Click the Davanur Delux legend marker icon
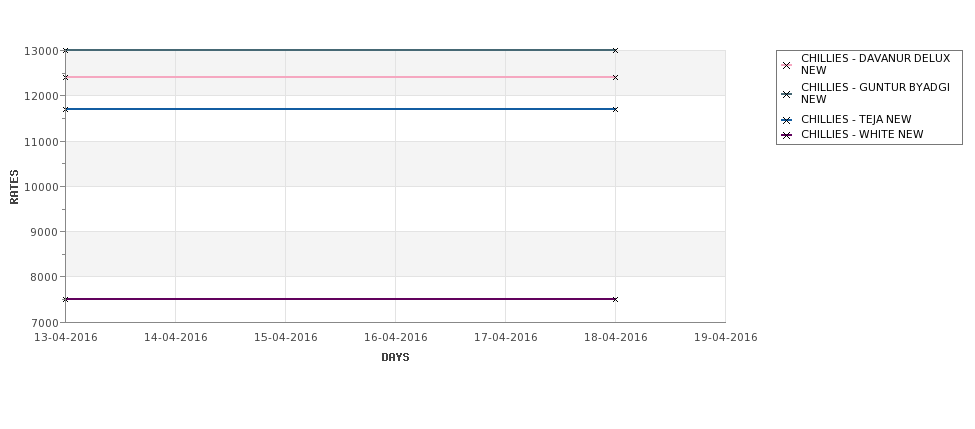Screen dimensions: 975x429 pos(786,65)
